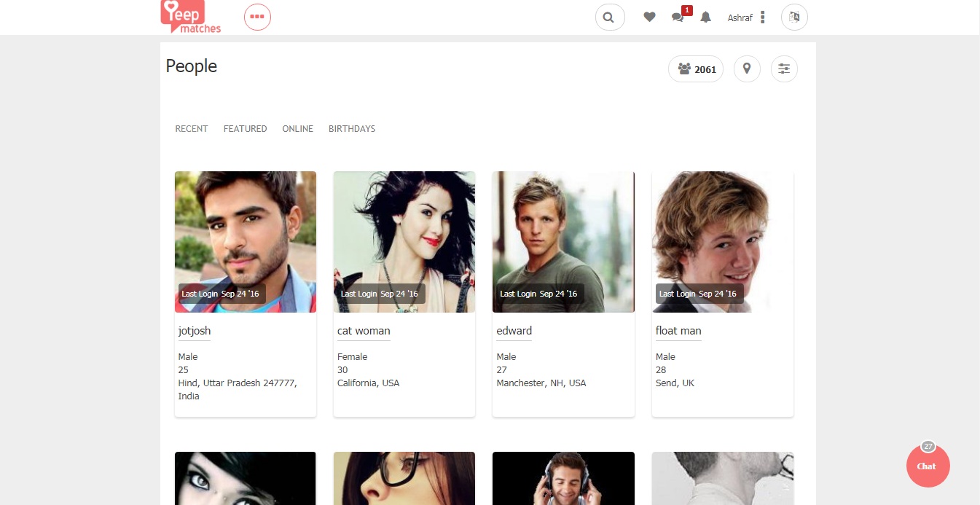Open the floating Chat button

928,466
